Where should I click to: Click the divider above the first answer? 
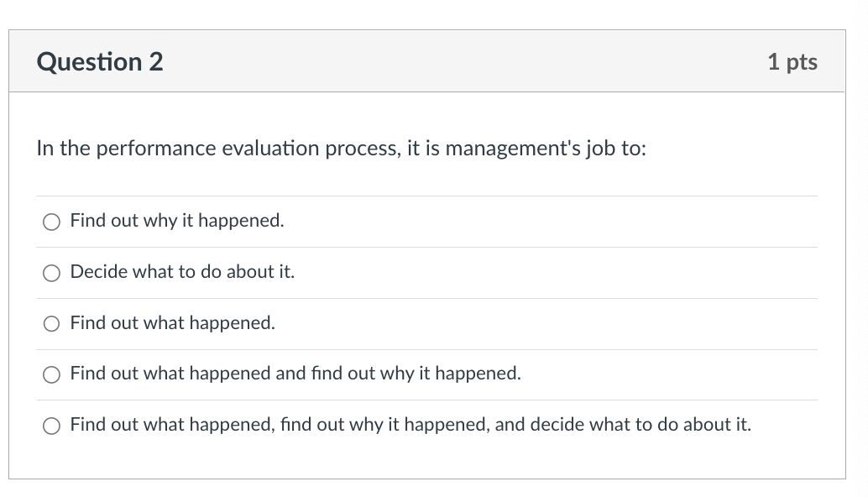(427, 195)
